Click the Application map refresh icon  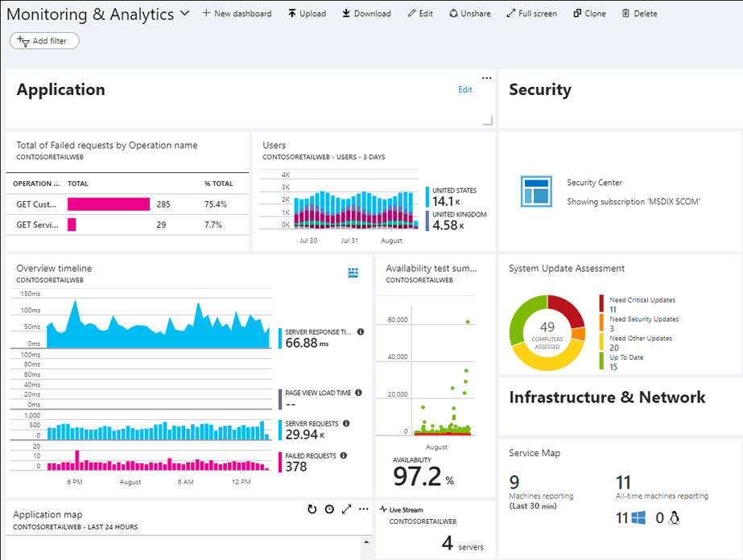point(312,509)
